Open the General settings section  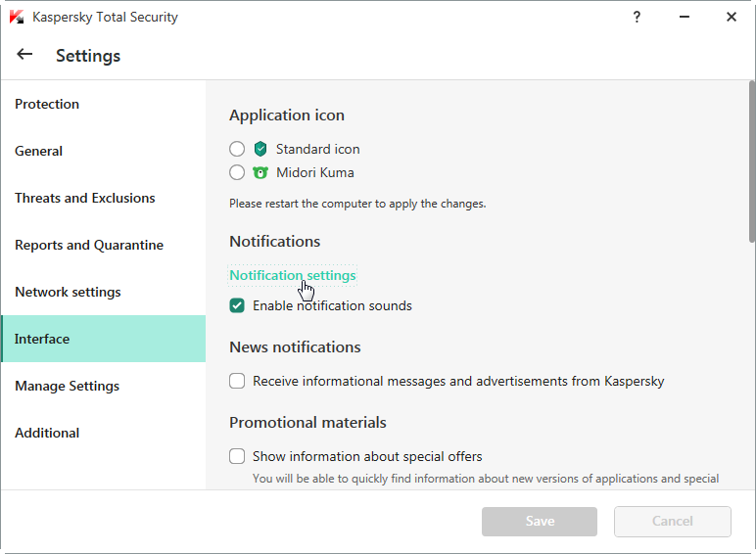(x=103, y=152)
